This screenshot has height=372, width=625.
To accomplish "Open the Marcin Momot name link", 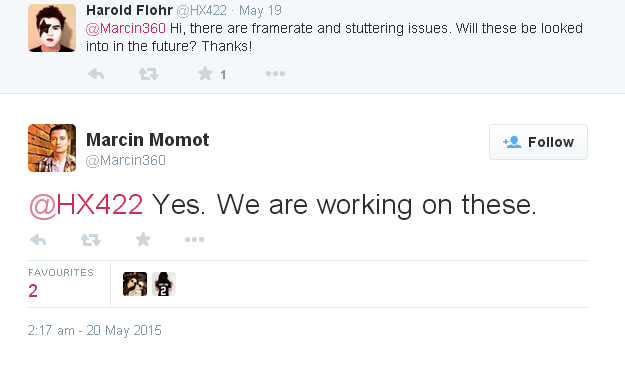I will pyautogui.click(x=147, y=140).
